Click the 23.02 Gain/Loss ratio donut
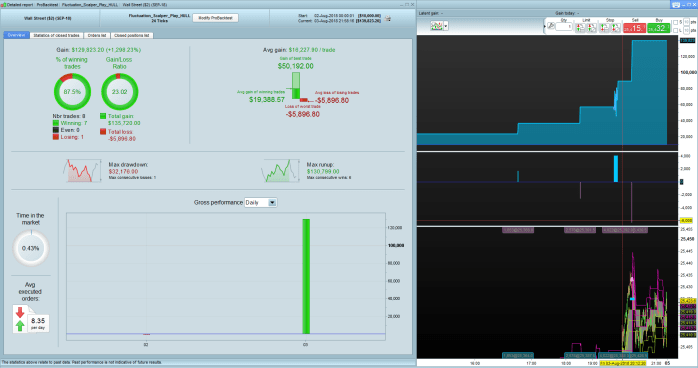 [x=119, y=92]
